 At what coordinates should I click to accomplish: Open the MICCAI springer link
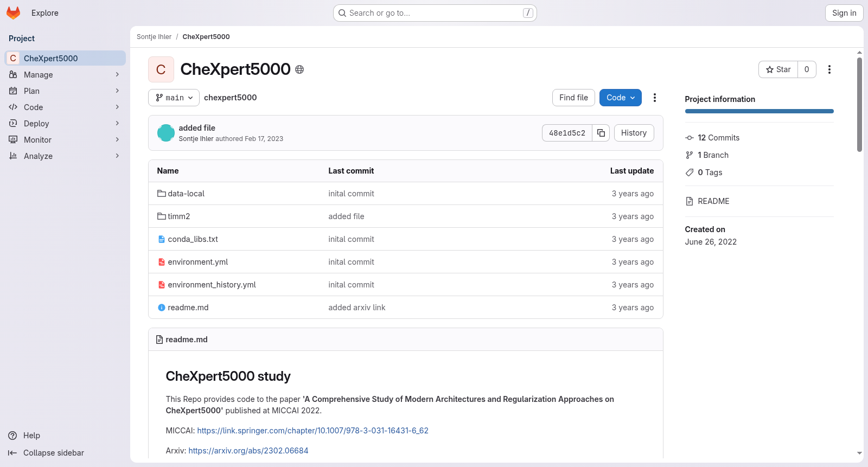point(312,431)
